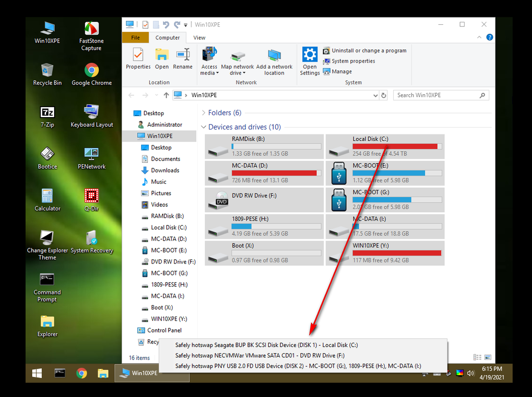
Task: Open the Command Prompt desktop shortcut
Action: click(x=47, y=287)
